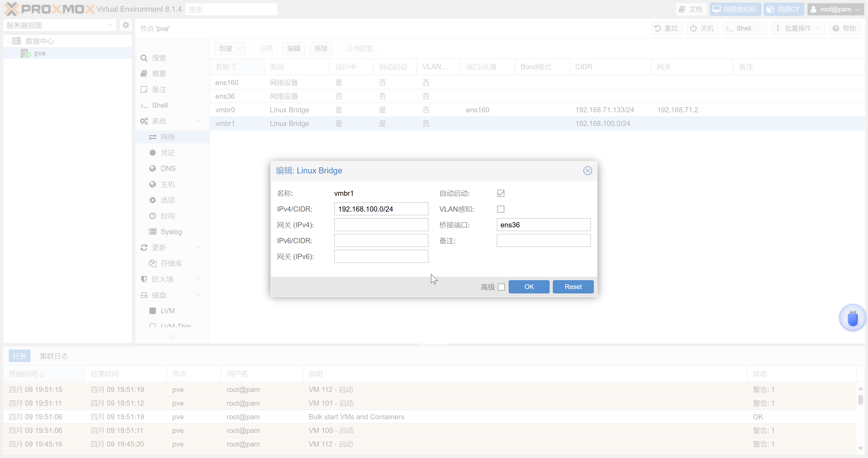The image size is (868, 458).
Task: Open the Shell button dropdown arrow
Action: (x=760, y=29)
